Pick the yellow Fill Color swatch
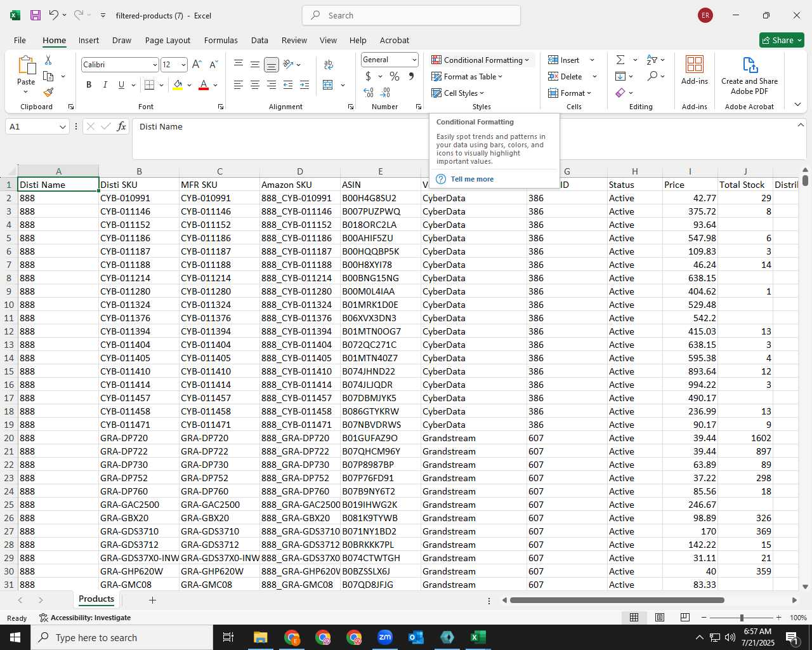Viewport: 812px width, 650px height. coord(178,84)
